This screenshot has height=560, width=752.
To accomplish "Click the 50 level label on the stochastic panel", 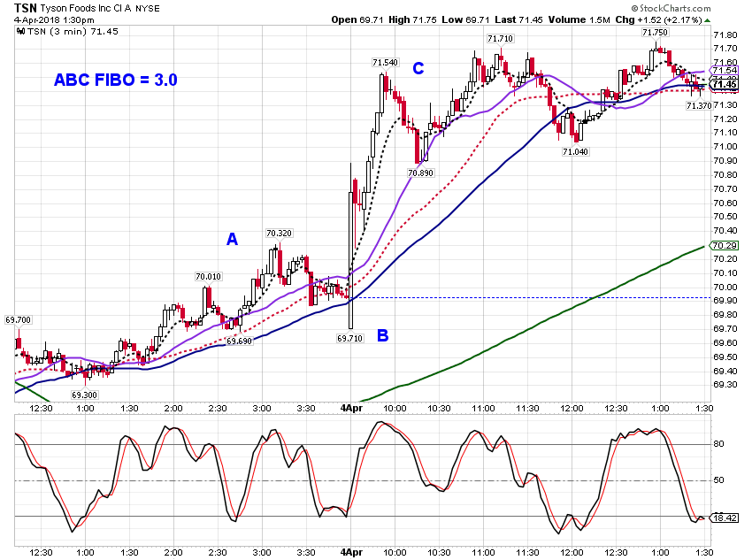I will pos(718,480).
